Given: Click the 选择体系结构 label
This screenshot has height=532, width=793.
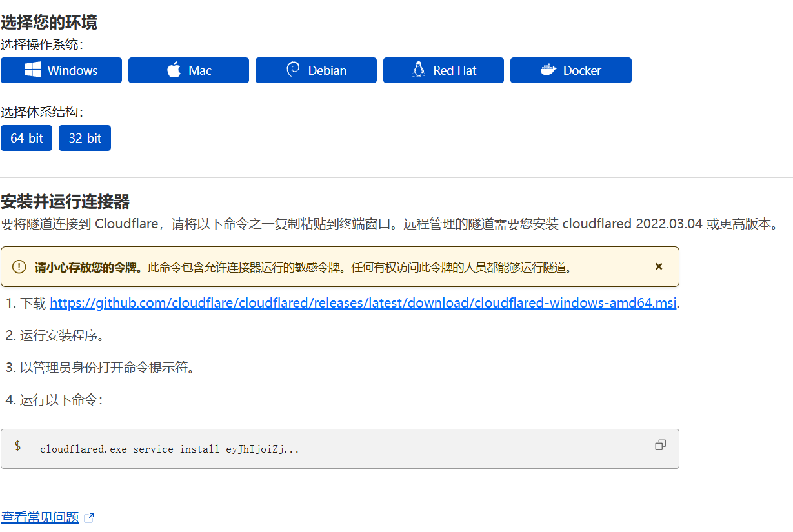Looking at the screenshot, I should point(42,112).
